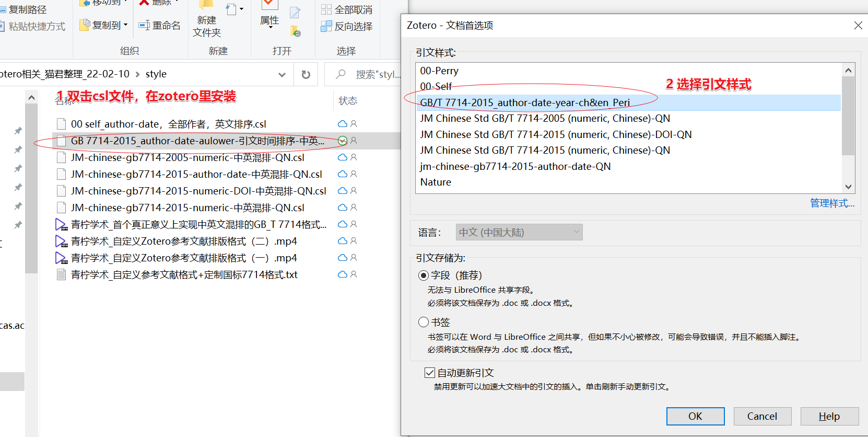Click 全部取消 in the Explorer ribbon
This screenshot has height=437, width=868.
click(x=347, y=9)
